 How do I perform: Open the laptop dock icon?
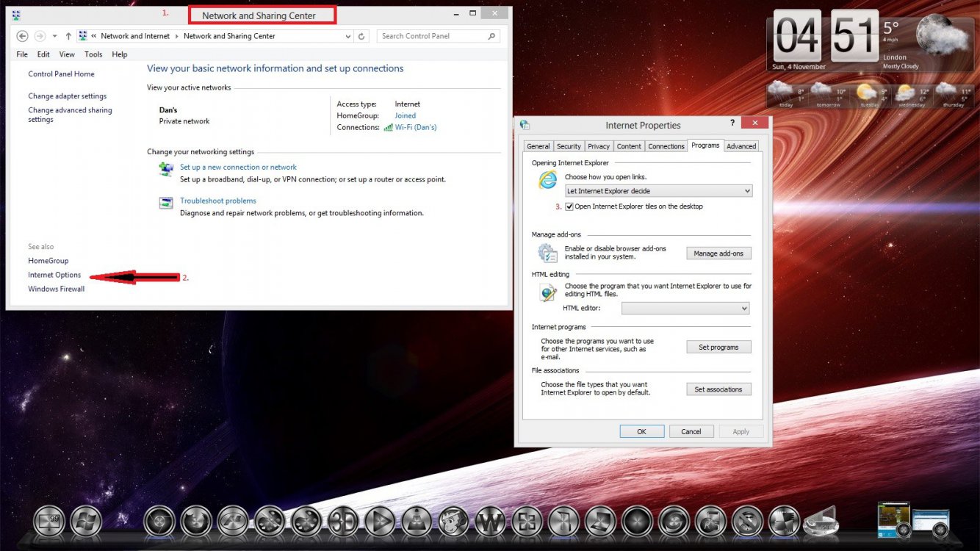(x=600, y=521)
